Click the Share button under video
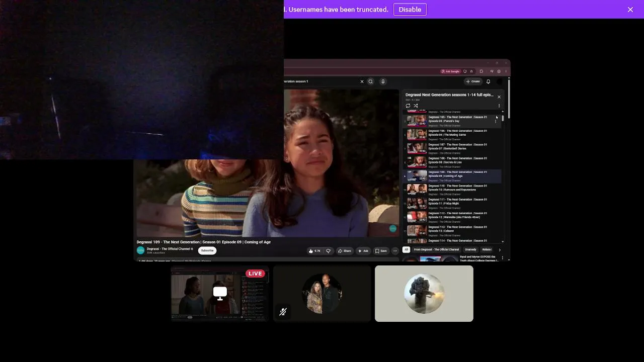Image resolution: width=644 pixels, height=362 pixels. [x=345, y=251]
